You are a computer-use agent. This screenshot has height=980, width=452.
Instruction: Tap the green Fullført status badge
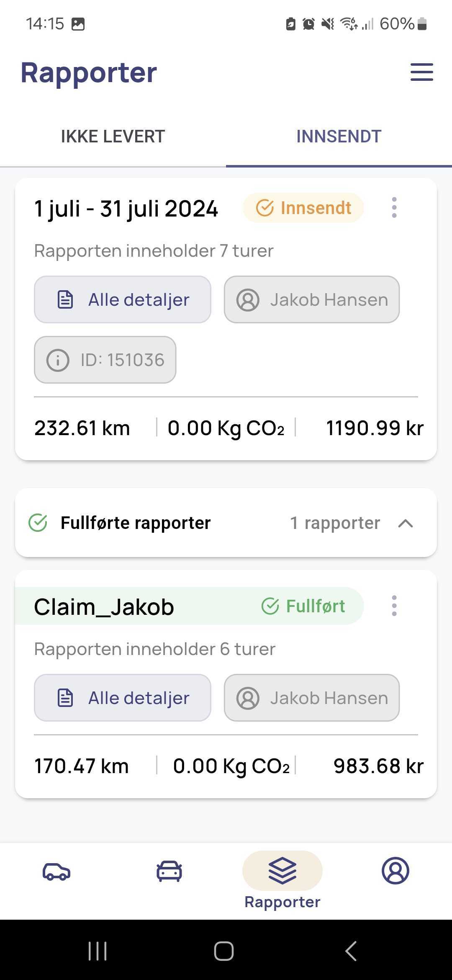[x=303, y=606]
